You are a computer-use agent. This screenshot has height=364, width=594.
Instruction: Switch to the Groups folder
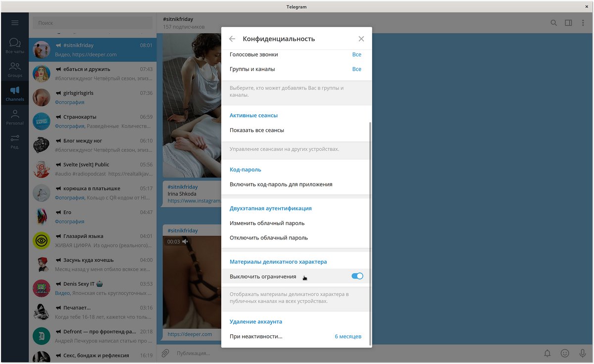pos(15,70)
